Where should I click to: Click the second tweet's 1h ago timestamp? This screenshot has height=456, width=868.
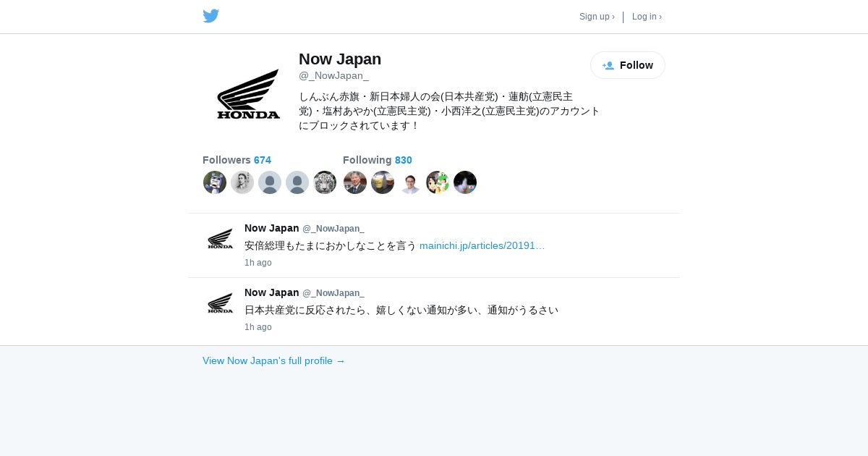[258, 327]
